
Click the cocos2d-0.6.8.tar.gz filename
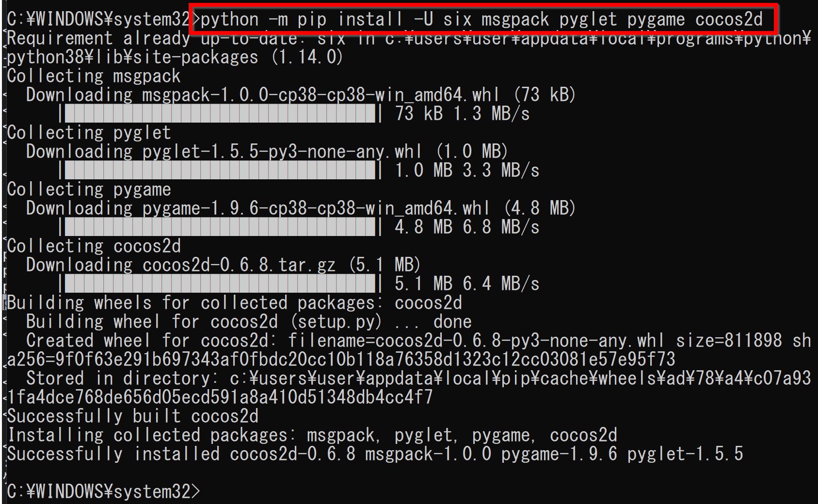(x=239, y=265)
